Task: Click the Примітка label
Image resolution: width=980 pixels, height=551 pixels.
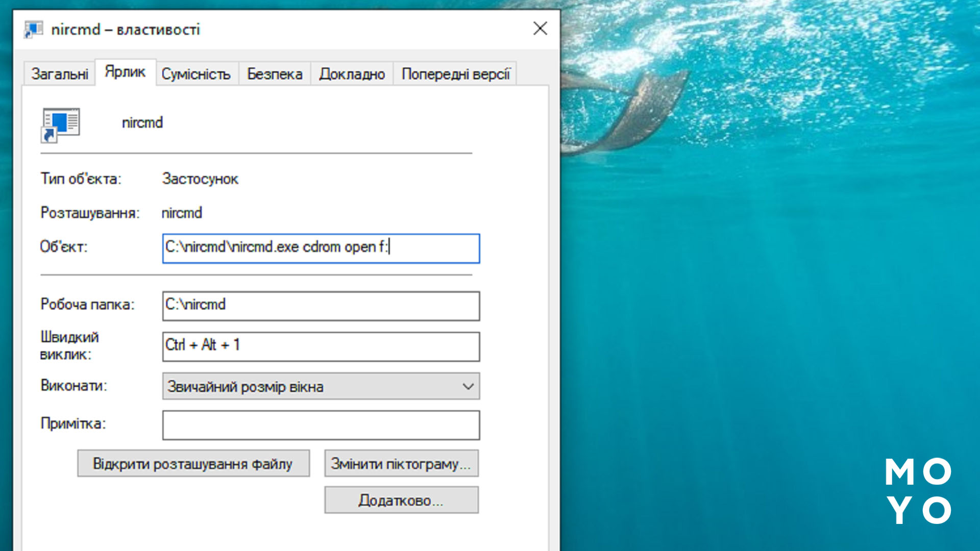Action: [73, 423]
